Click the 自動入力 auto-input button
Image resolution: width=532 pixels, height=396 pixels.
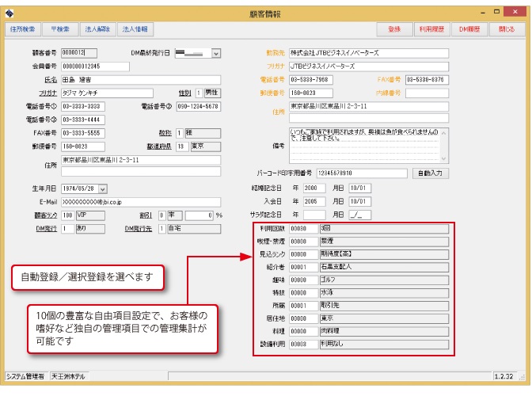pos(430,173)
